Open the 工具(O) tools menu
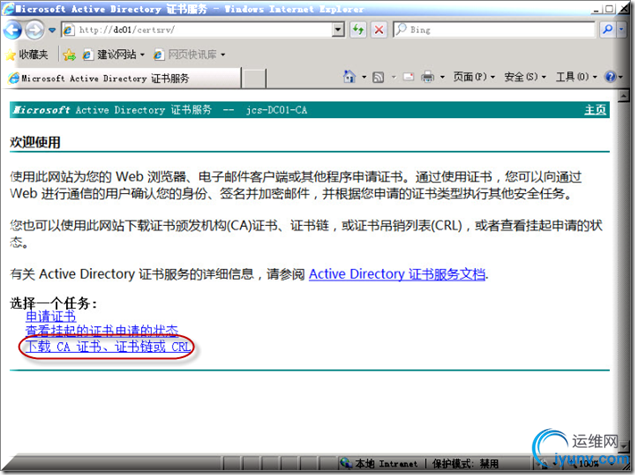Screen dimensions: 635x475 tap(576, 77)
